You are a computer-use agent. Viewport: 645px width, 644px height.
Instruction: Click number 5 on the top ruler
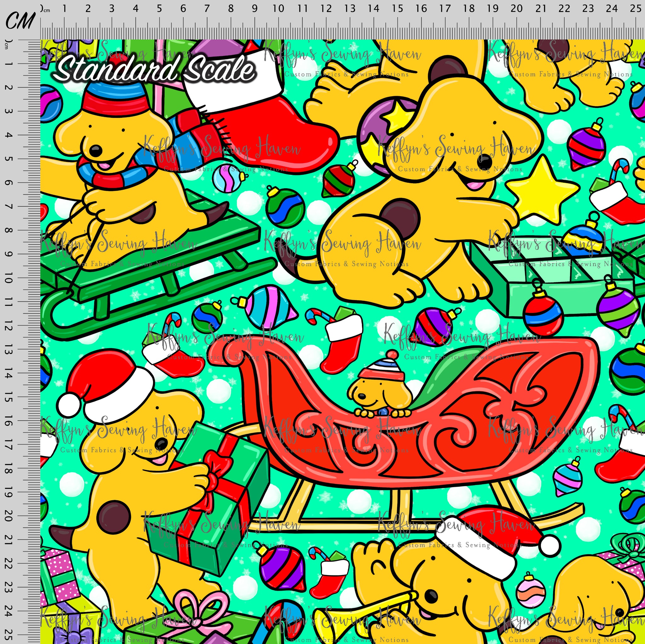point(160,8)
